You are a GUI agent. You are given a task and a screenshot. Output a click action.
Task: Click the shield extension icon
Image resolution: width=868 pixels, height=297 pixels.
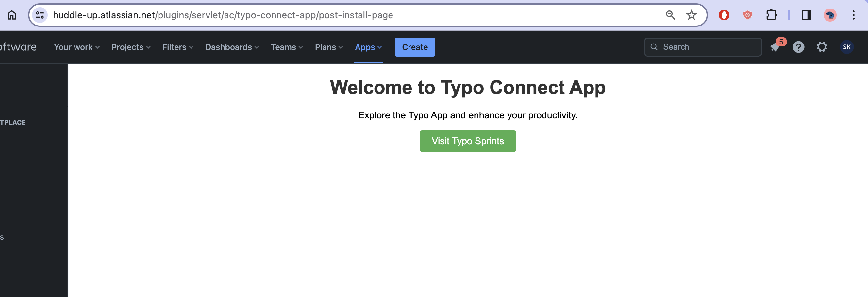tap(747, 15)
